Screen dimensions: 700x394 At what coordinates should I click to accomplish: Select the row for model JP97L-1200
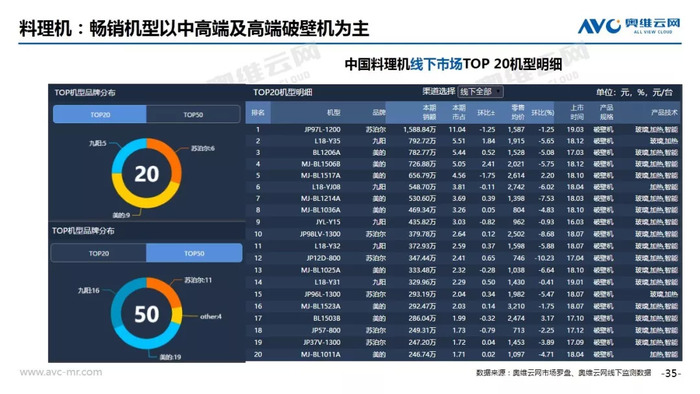click(463, 129)
